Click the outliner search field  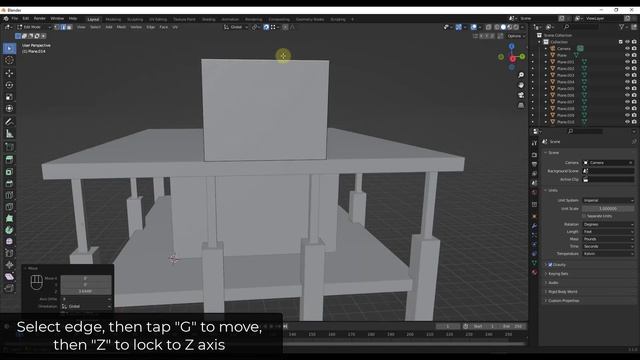(x=582, y=27)
